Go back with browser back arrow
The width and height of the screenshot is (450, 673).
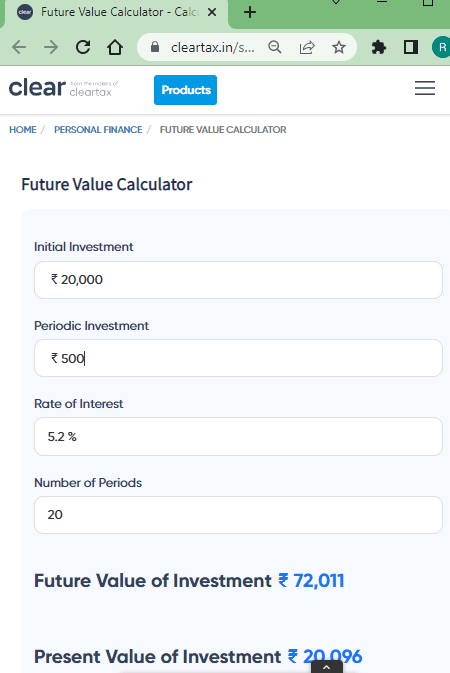[19, 47]
